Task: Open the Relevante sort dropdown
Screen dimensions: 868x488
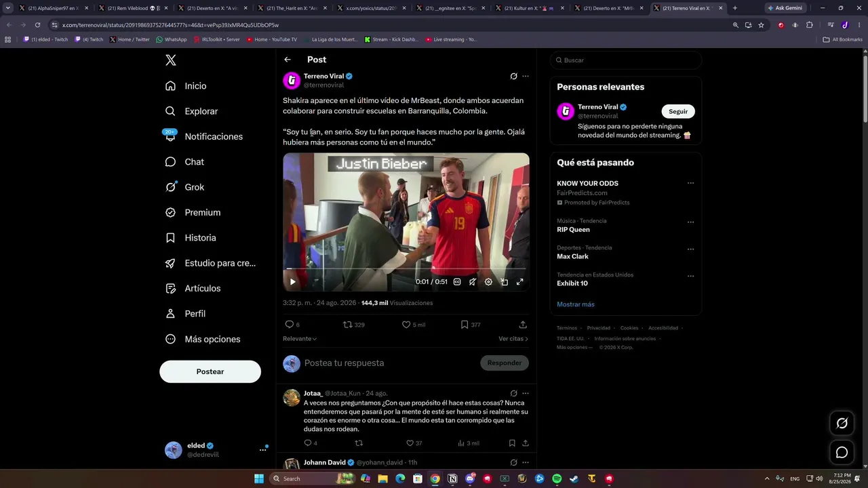Action: (300, 339)
